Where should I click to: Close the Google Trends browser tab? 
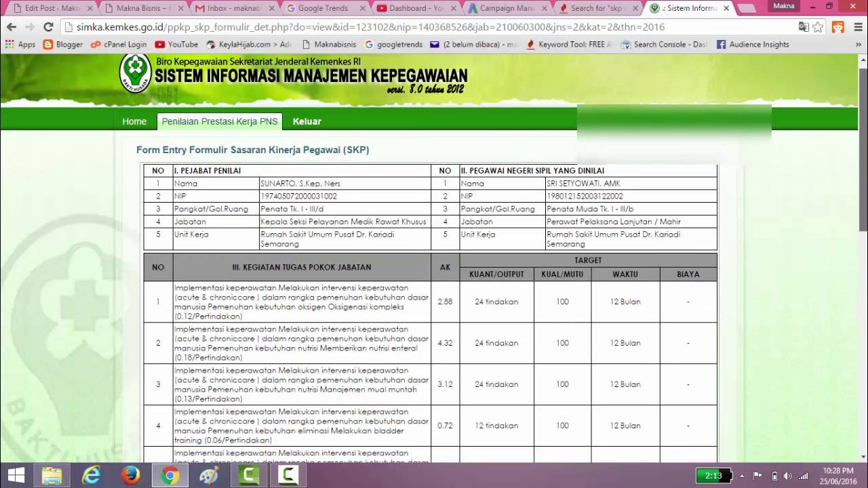coord(363,8)
